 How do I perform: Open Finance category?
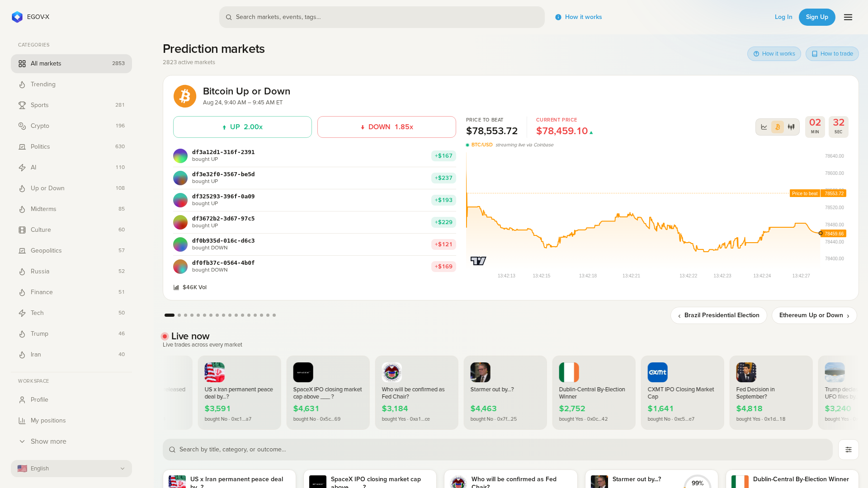(71, 292)
